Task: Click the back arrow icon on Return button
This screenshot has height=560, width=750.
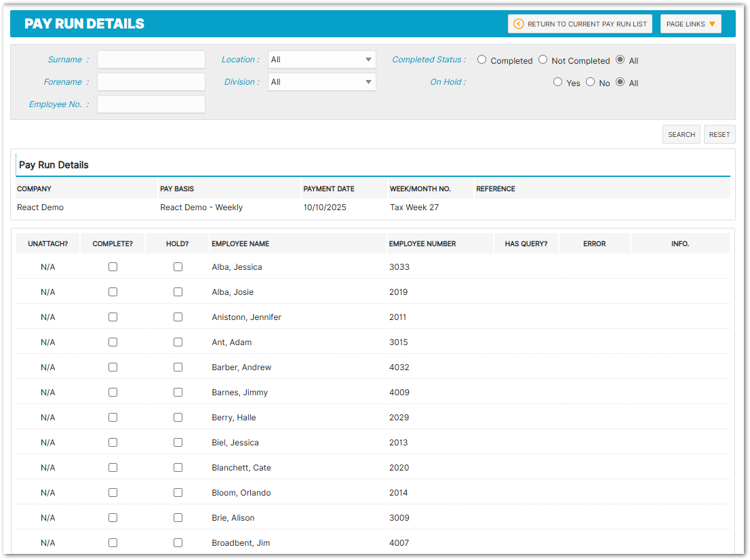Action: tap(519, 24)
